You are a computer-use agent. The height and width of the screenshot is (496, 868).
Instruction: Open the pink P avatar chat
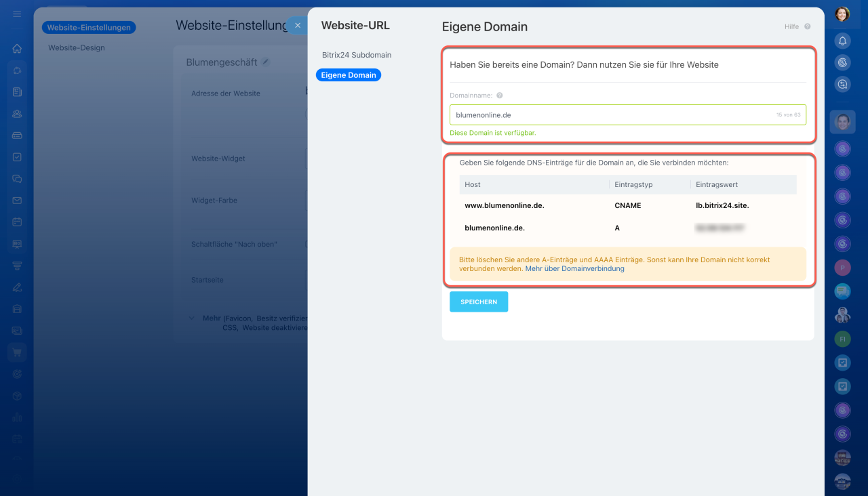pyautogui.click(x=842, y=267)
